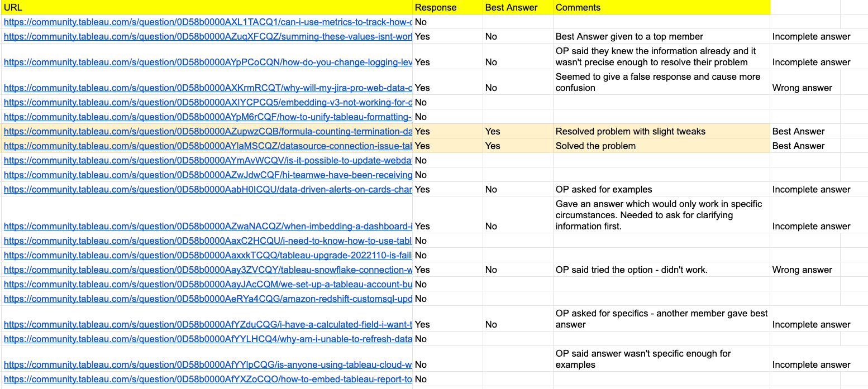The height and width of the screenshot is (389, 868).
Task: Select 'Incomplete answer' in summing-these-values row
Action: (811, 37)
